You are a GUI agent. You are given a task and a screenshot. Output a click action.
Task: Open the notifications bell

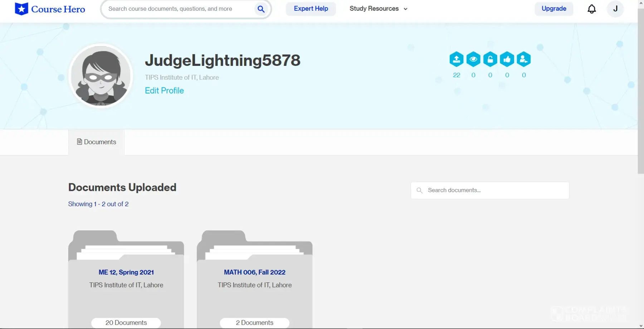point(592,9)
